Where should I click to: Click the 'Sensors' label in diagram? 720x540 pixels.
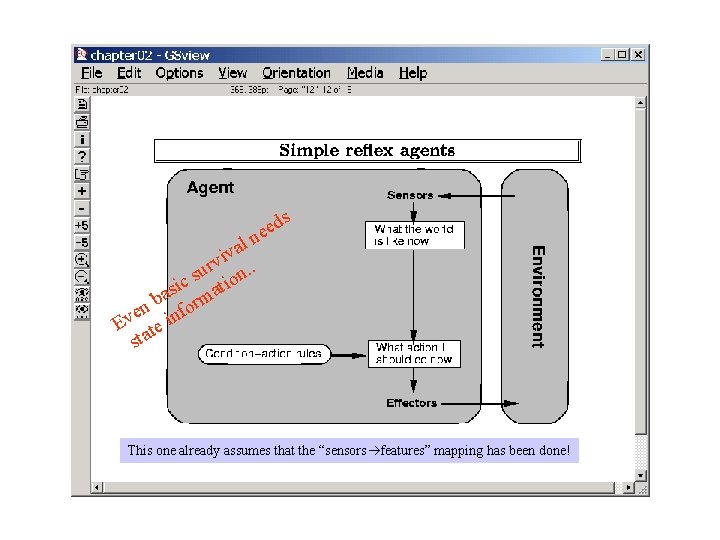(410, 195)
